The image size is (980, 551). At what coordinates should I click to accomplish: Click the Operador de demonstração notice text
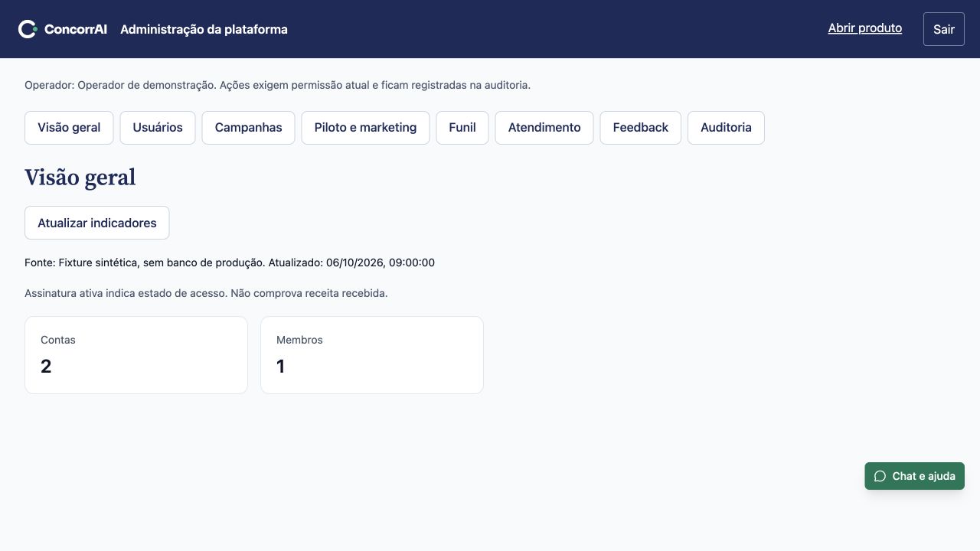(277, 85)
